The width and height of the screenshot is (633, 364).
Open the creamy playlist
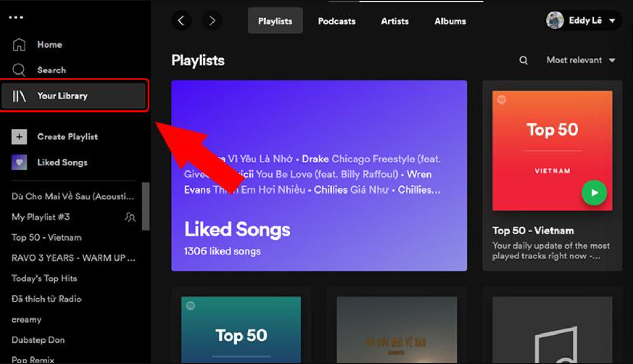pyautogui.click(x=27, y=320)
